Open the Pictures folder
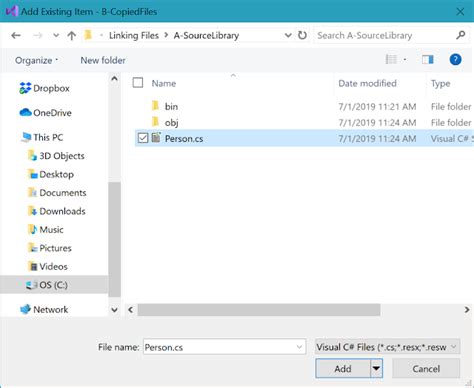 pyautogui.click(x=50, y=248)
